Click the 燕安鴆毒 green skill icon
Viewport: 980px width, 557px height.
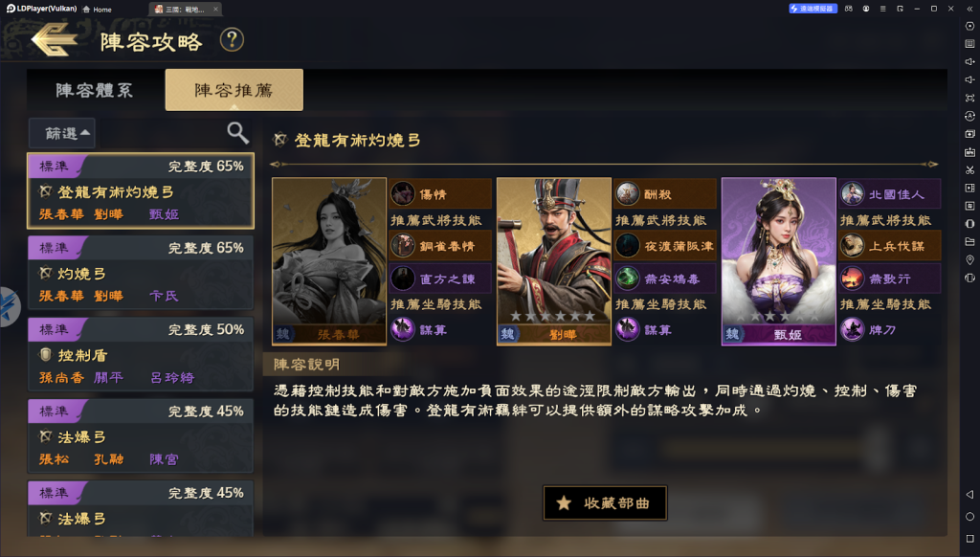(x=628, y=278)
